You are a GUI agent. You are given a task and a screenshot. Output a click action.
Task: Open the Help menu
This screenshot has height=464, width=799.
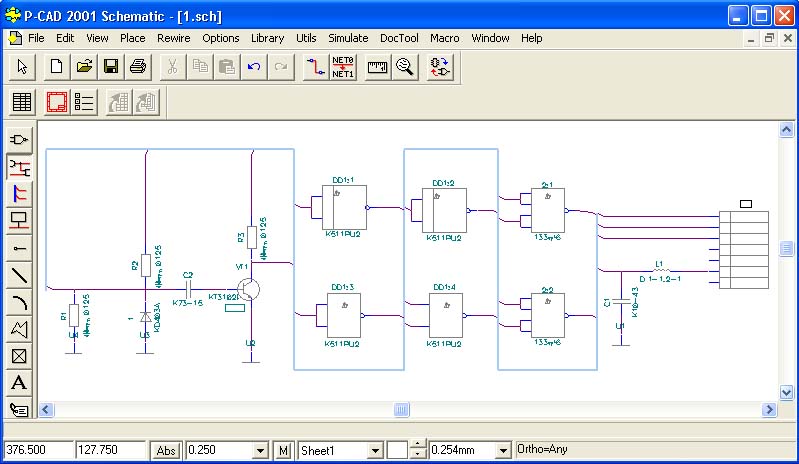coord(531,38)
